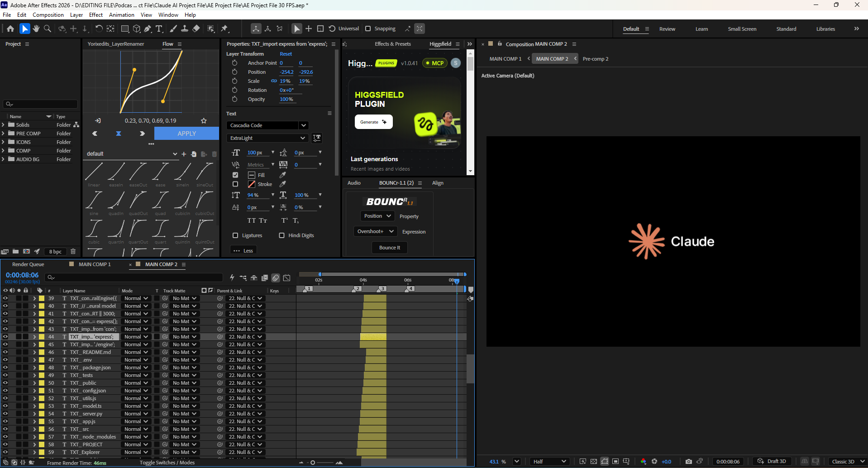
Task: Select the Rotation tool
Action: [x=99, y=29]
